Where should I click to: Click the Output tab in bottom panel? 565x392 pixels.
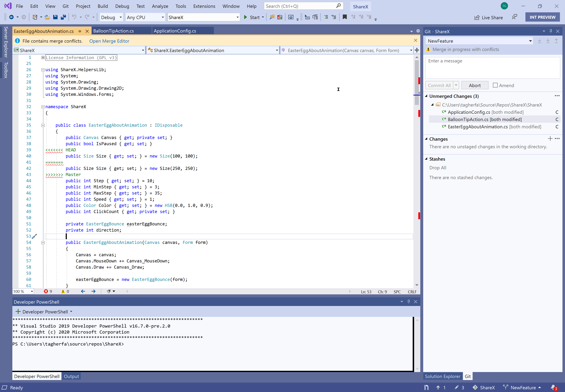[71, 376]
